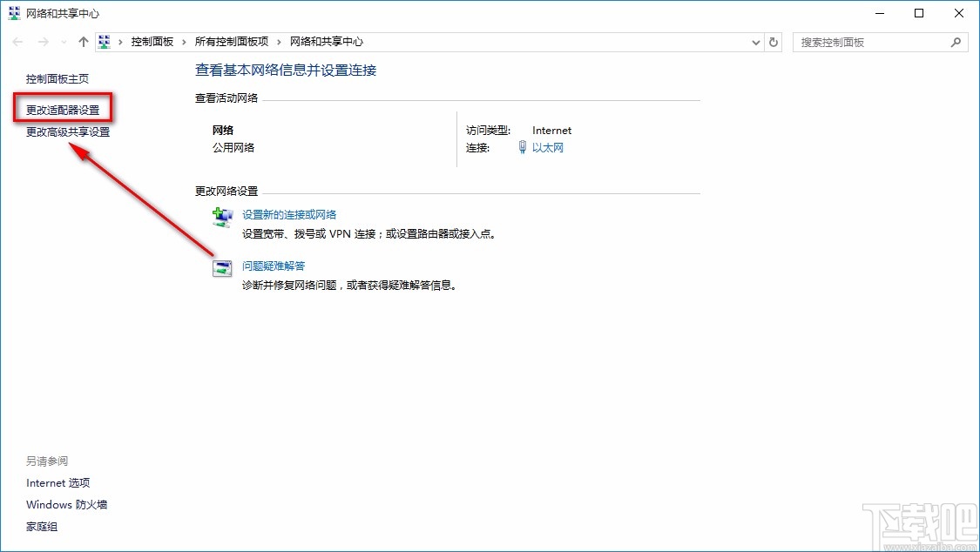
Task: Open 更改高级共享设置
Action: tap(66, 131)
